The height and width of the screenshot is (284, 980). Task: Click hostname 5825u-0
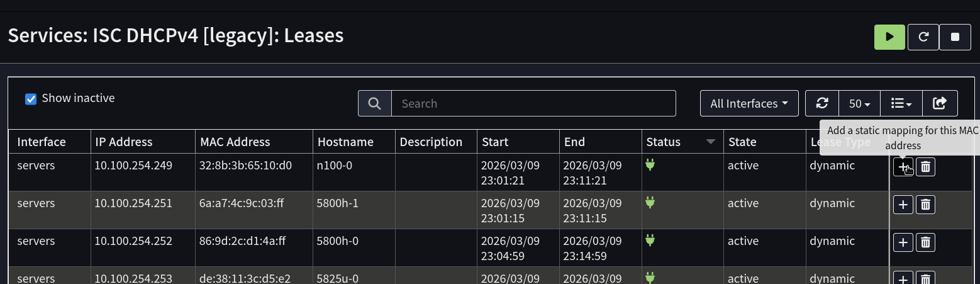(338, 278)
